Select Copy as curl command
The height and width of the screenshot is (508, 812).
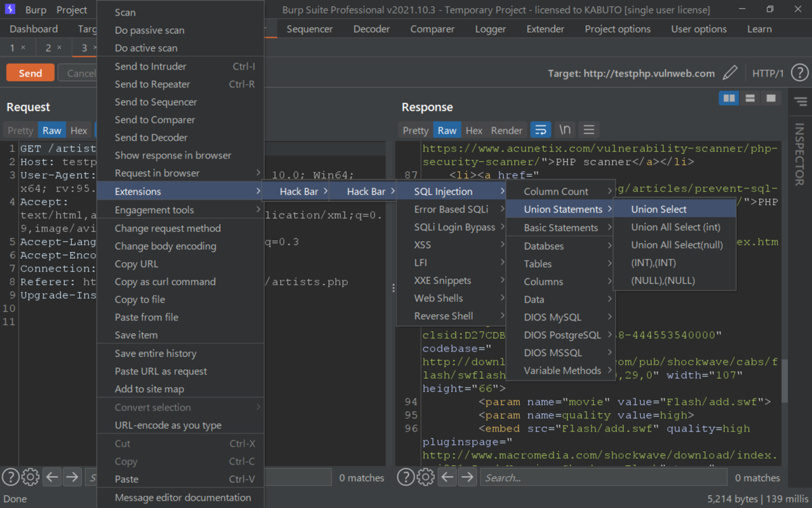pyautogui.click(x=180, y=282)
